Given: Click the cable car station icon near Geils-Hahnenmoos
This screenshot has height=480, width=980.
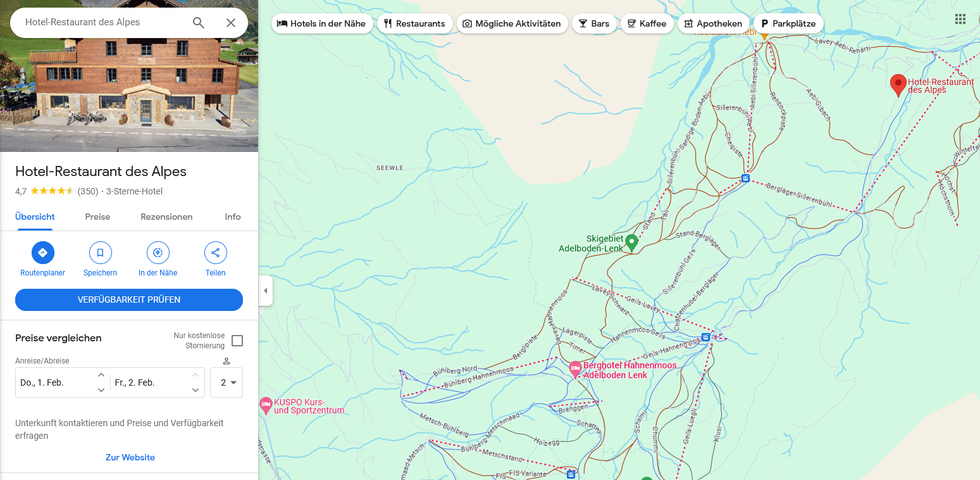Looking at the screenshot, I should 705,337.
